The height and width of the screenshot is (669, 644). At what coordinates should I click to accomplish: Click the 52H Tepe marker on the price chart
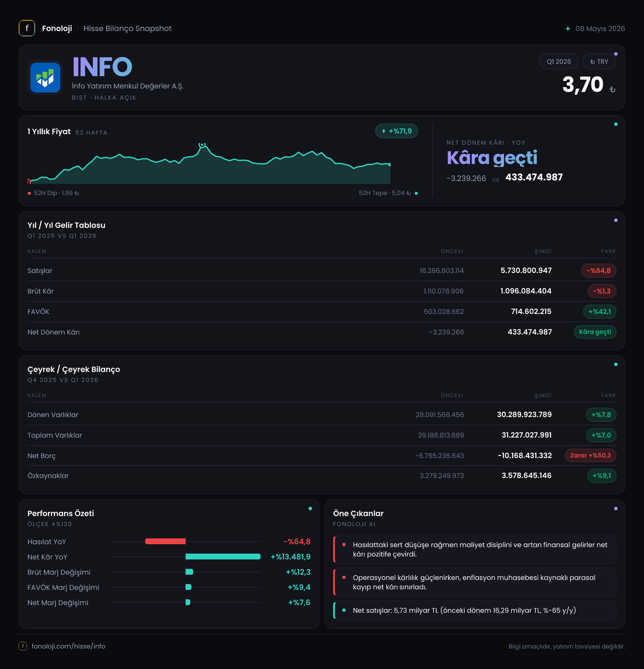tap(202, 145)
